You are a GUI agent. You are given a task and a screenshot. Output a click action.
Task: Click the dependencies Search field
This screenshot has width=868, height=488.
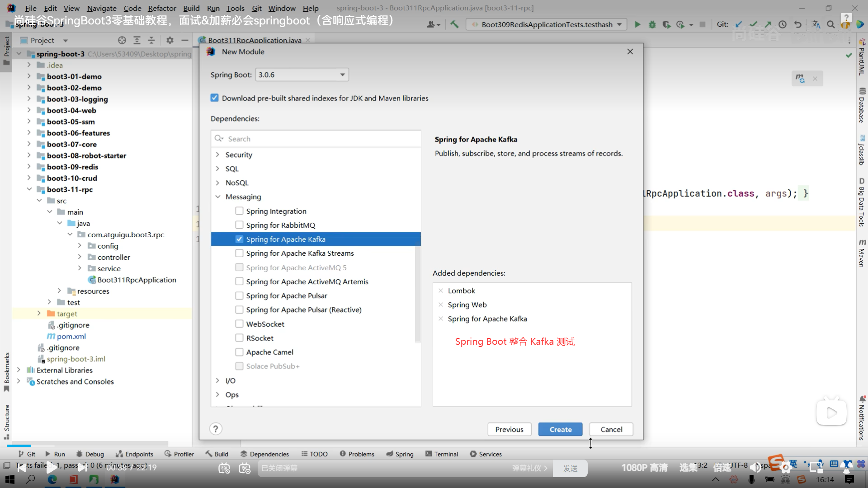coord(316,139)
